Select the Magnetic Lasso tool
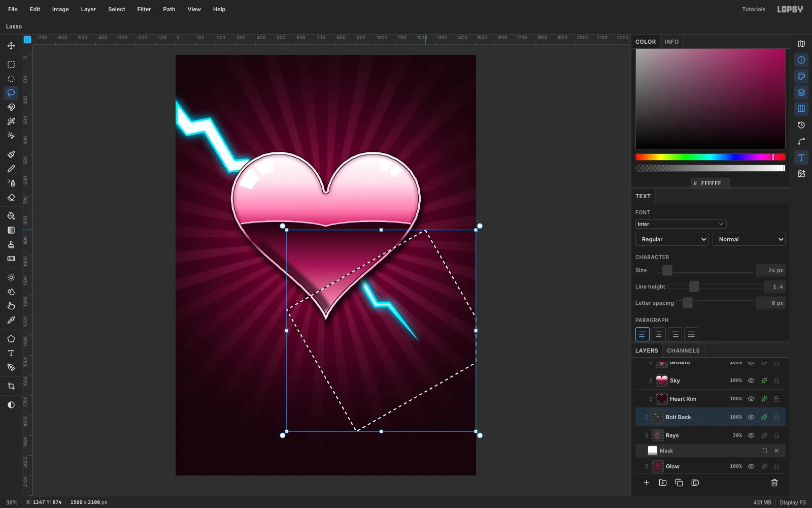812x508 pixels. point(11,107)
